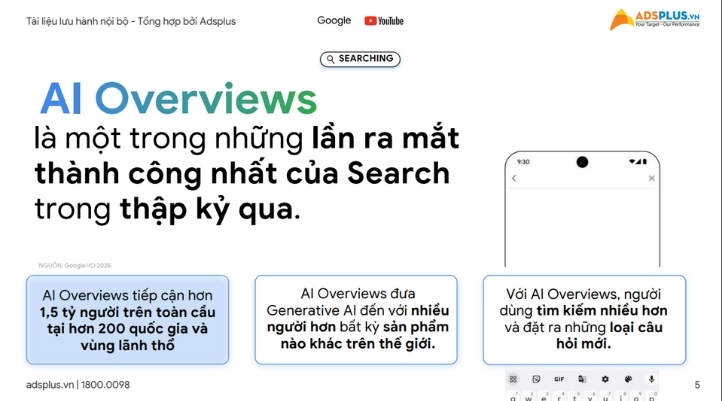
Task: Click the phrase 'thành công nhất của Search'
Action: coord(242,174)
